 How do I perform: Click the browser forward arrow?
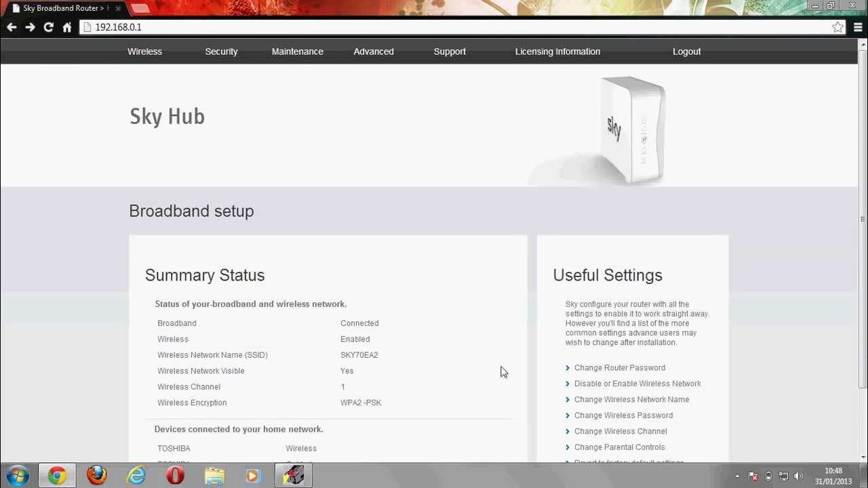pyautogui.click(x=30, y=27)
